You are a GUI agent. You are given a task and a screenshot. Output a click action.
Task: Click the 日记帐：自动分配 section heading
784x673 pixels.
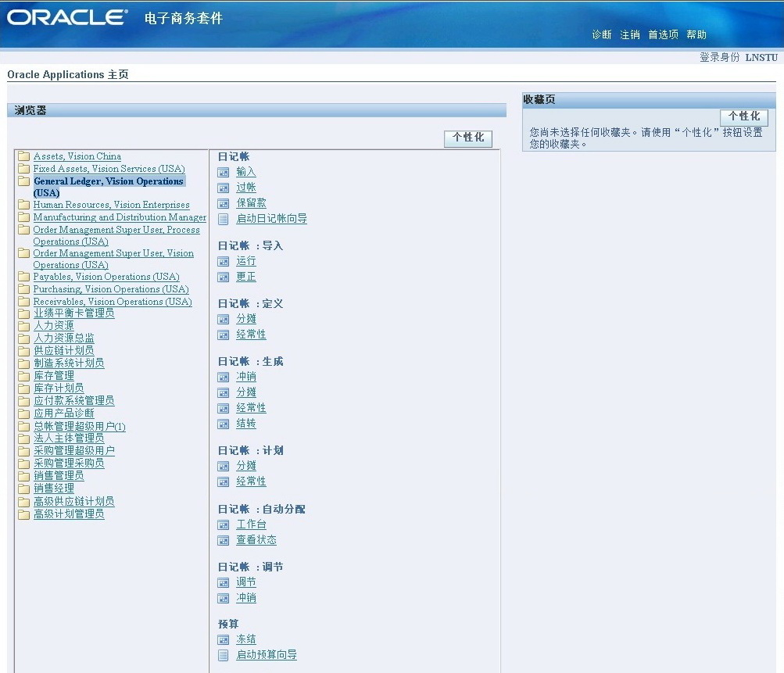pyautogui.click(x=262, y=510)
